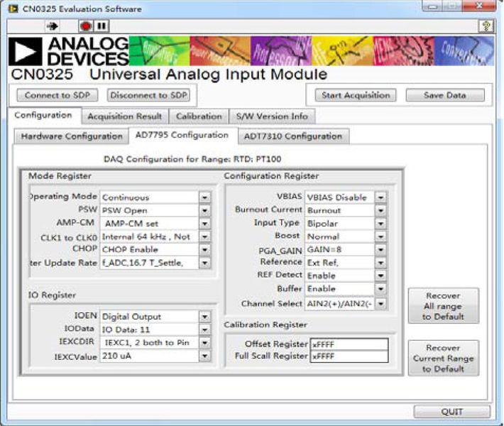Click the red Abort execution icon
Viewport: 504px width, 426px height.
pyautogui.click(x=86, y=26)
